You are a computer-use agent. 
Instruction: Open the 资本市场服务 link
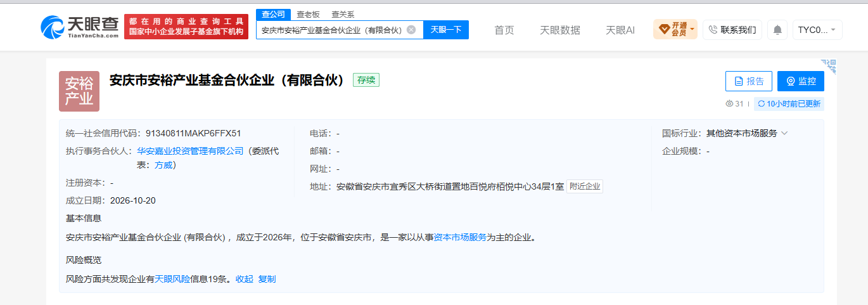click(x=460, y=237)
